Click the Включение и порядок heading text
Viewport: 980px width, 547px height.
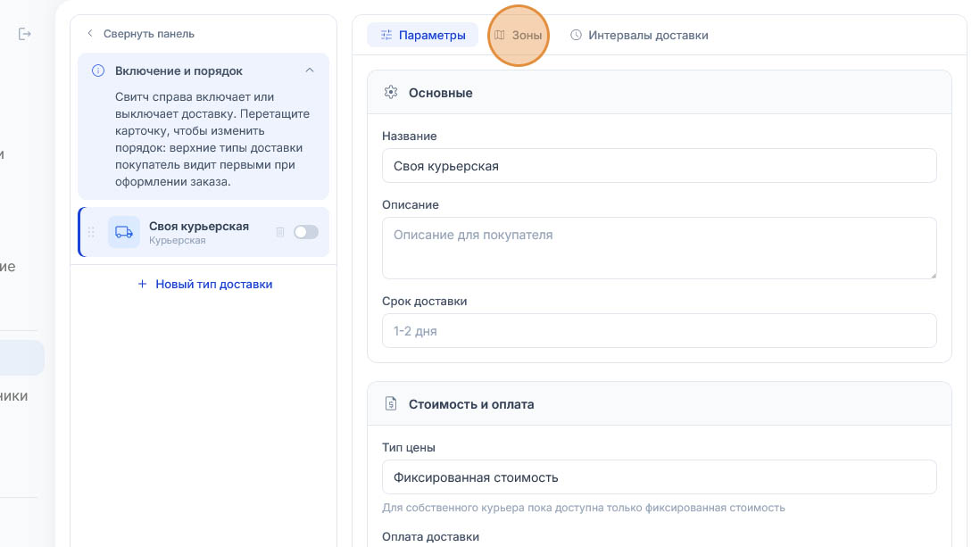point(179,70)
